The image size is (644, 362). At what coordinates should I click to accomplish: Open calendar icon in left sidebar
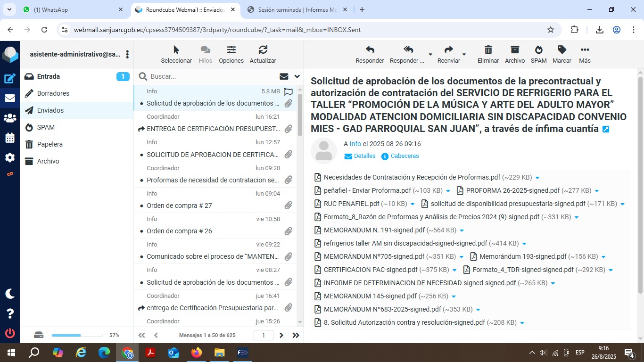10,138
